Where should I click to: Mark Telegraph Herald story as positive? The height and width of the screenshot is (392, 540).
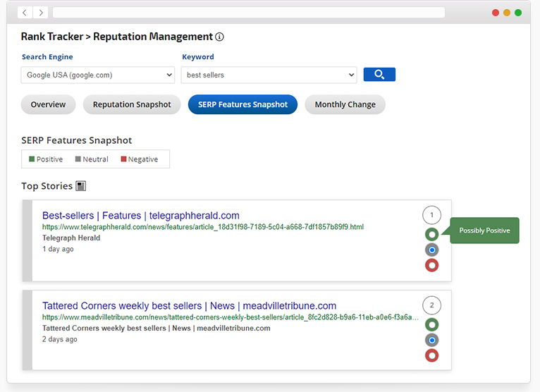point(431,234)
